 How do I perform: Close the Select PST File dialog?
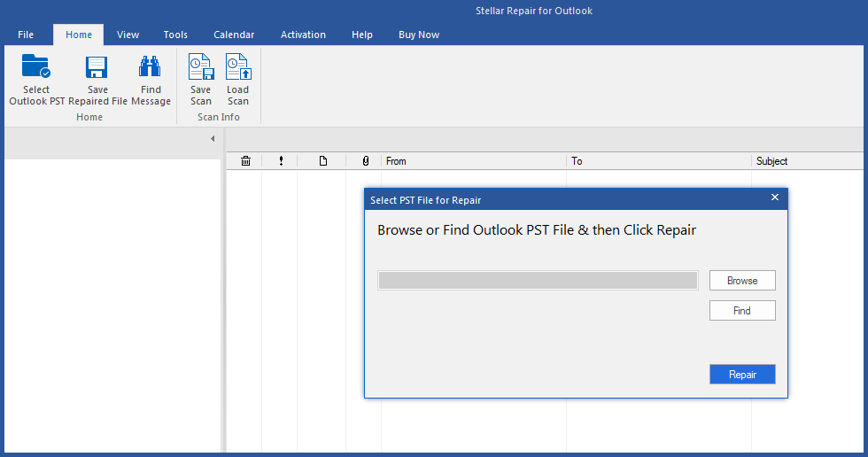point(775,198)
